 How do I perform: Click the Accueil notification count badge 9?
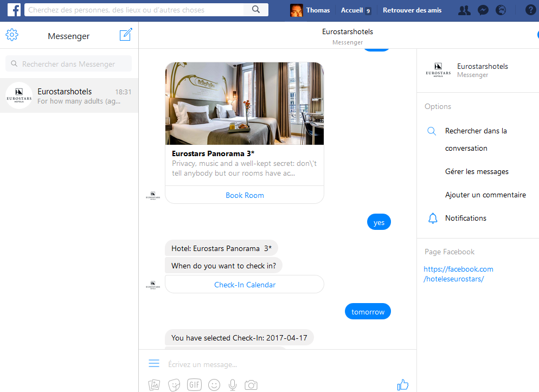pos(368,11)
